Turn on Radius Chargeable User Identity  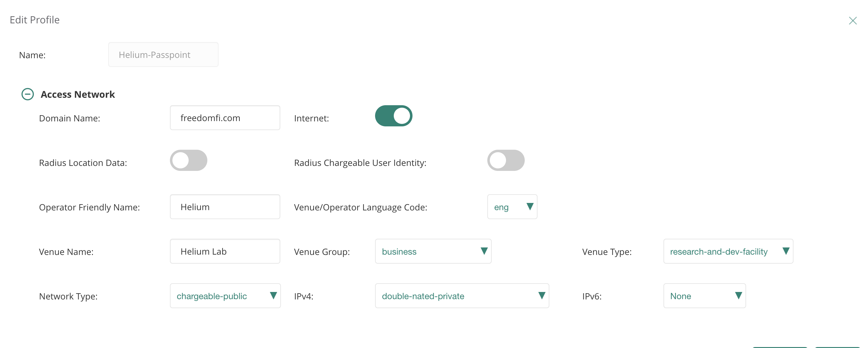[x=505, y=161]
